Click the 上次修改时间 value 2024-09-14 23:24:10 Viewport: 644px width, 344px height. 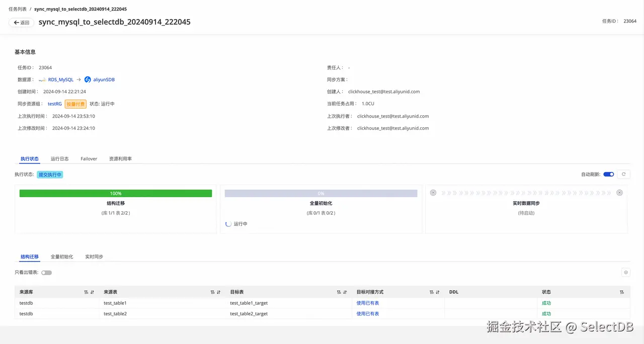[x=73, y=128]
